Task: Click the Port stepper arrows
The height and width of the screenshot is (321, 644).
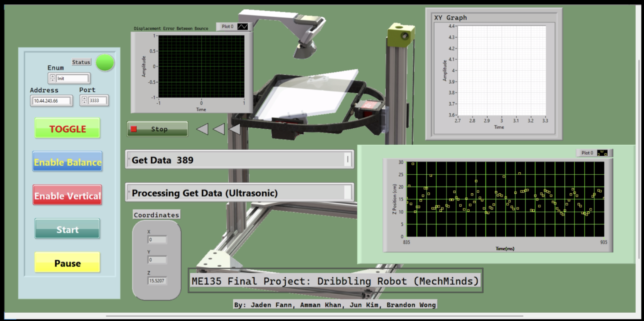Action: [84, 100]
